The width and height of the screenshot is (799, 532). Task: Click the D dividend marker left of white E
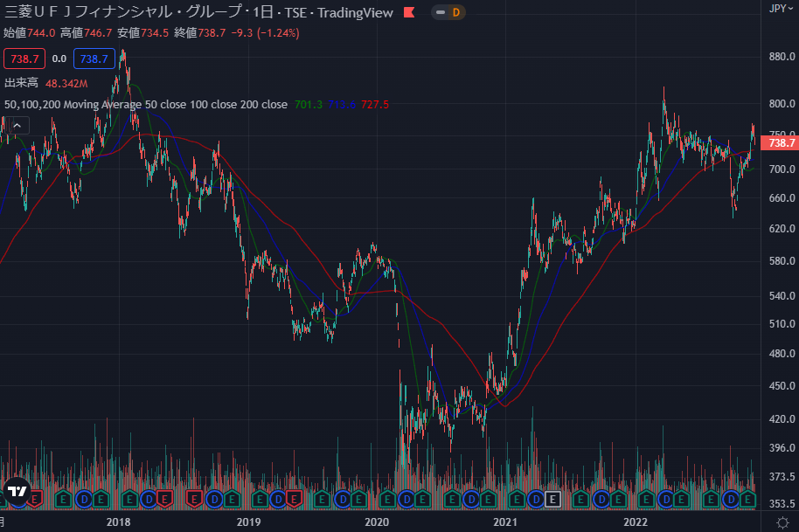(x=536, y=499)
